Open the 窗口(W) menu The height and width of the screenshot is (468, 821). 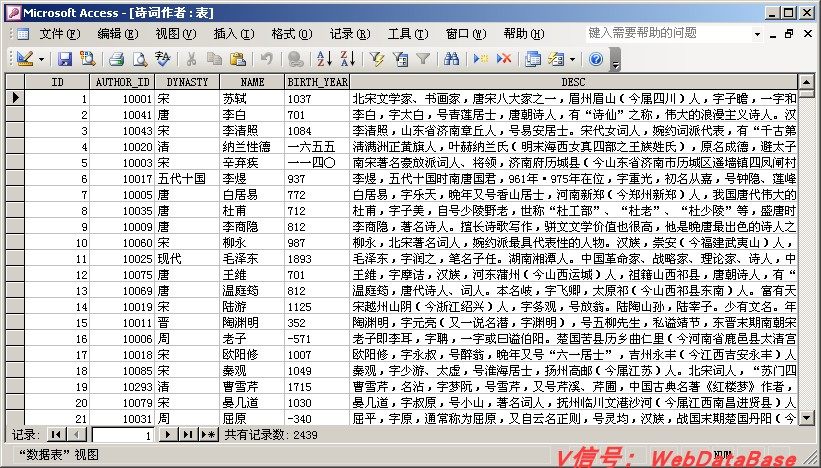pos(466,34)
